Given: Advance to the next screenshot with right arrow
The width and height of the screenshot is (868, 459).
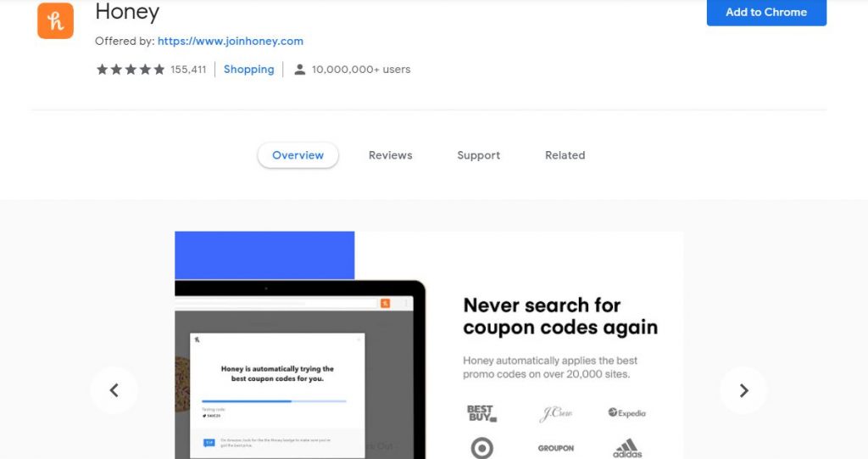Looking at the screenshot, I should [743, 390].
